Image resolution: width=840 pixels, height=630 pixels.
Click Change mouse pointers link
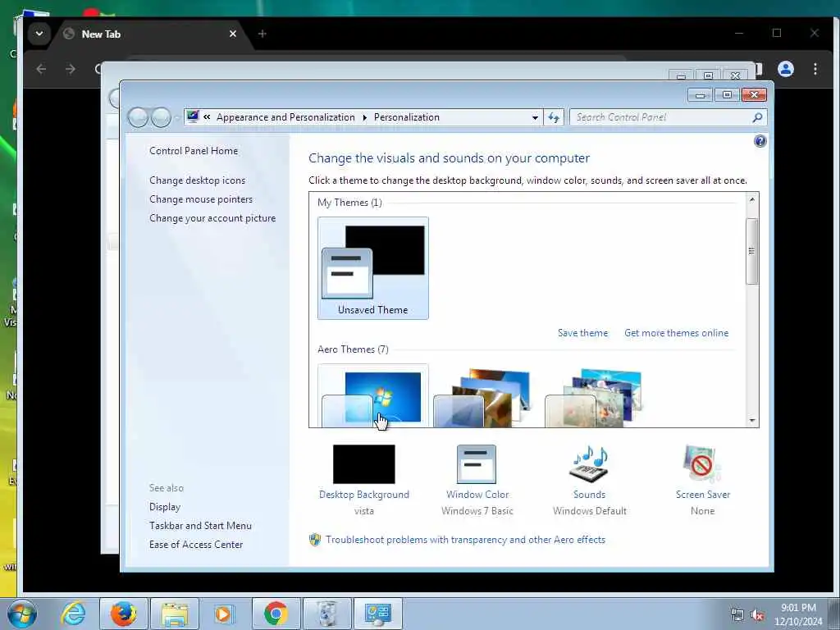click(201, 199)
